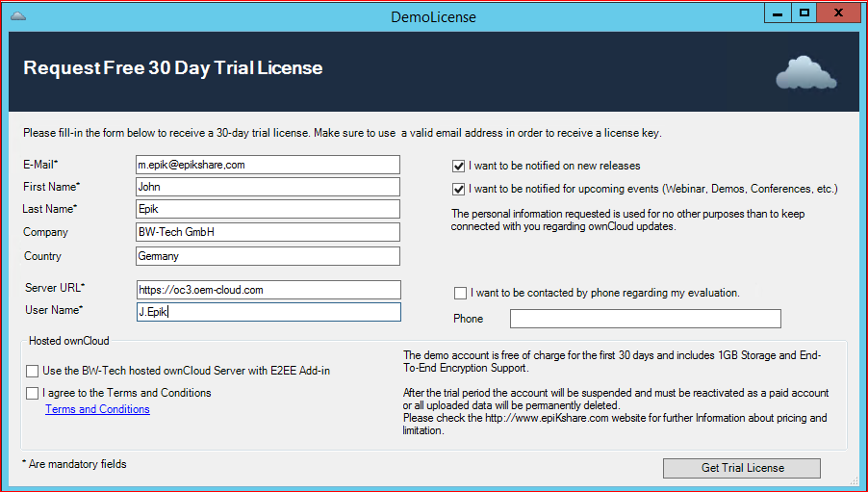The width and height of the screenshot is (868, 492).
Task: Minimize the DemoLicense window
Action: click(778, 13)
